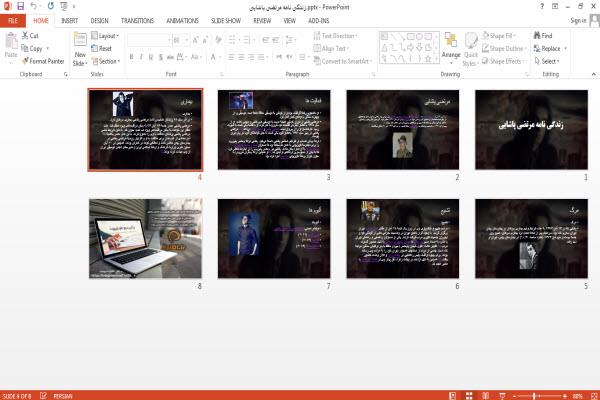Open Quick Styles gallery
Image resolution: width=600 pixels, height=400 pixels.
pyautogui.click(x=471, y=49)
